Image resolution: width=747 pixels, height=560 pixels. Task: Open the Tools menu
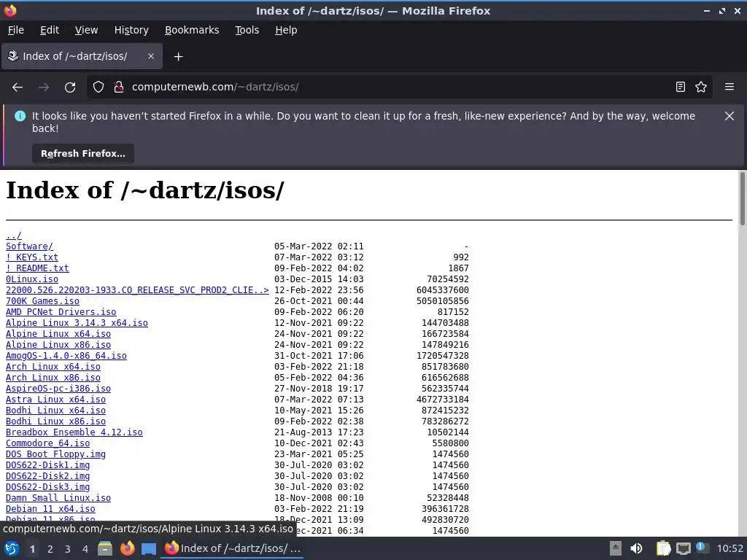point(247,30)
